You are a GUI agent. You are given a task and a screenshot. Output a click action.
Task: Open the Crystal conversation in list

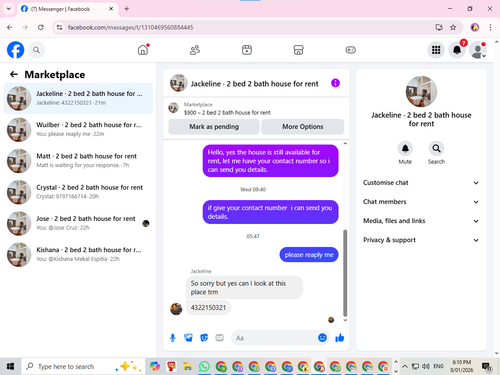click(78, 192)
